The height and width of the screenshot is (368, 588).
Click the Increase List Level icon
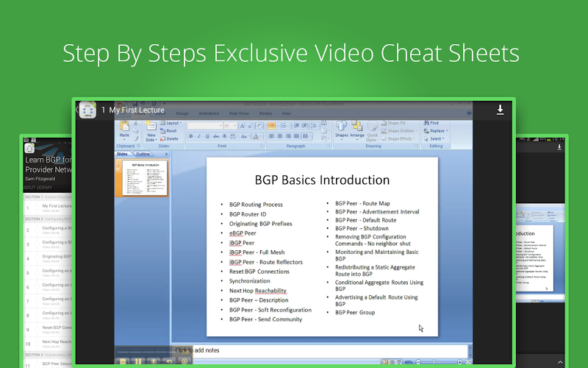click(304, 126)
